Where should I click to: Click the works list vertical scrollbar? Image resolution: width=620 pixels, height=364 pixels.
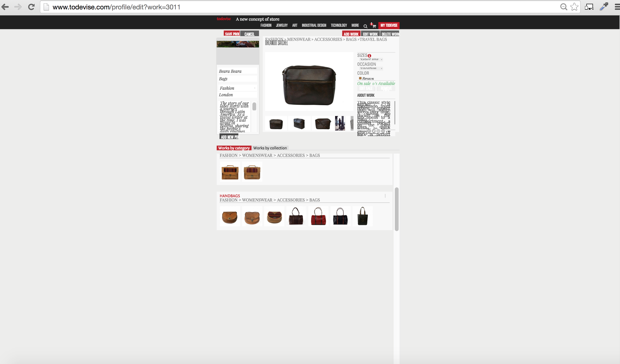[396, 209]
